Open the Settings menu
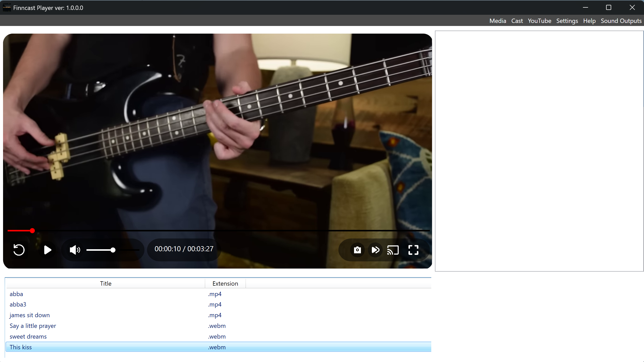Image resolution: width=644 pixels, height=362 pixels. pyautogui.click(x=567, y=21)
